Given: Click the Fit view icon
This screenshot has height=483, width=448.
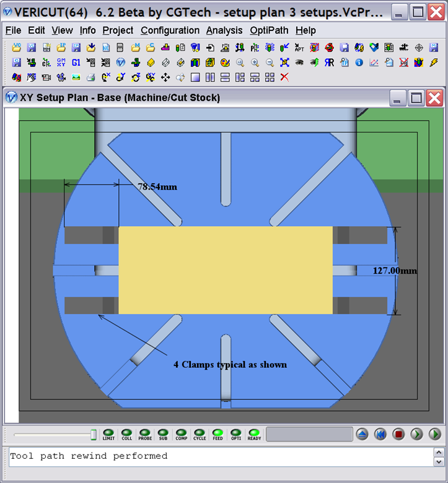Looking at the screenshot, I should click(x=284, y=63).
